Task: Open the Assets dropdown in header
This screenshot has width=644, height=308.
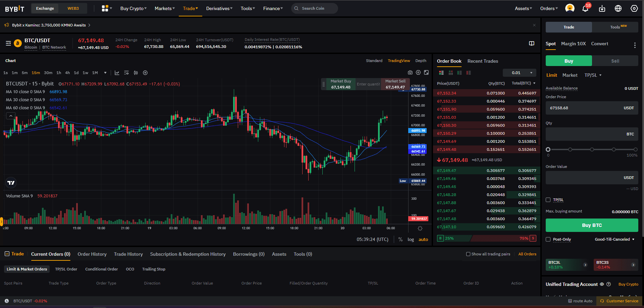Action: pyautogui.click(x=523, y=8)
